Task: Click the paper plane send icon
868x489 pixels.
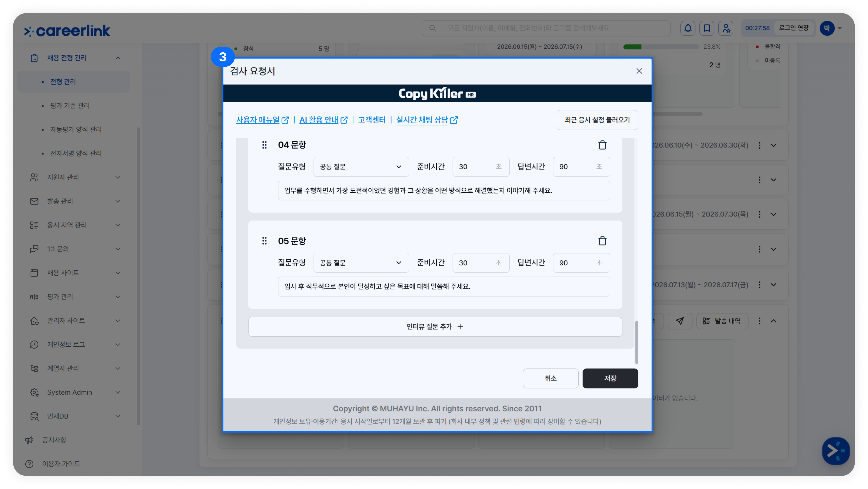Action: click(x=680, y=321)
